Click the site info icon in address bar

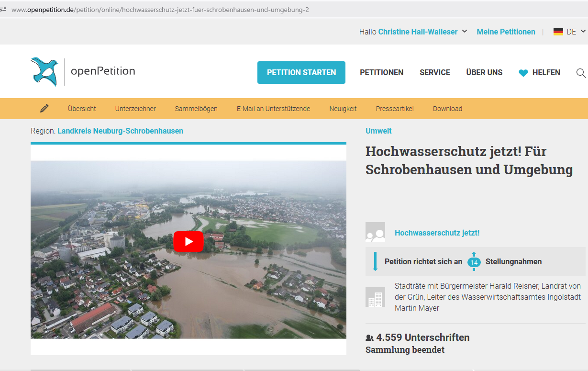tap(3, 9)
